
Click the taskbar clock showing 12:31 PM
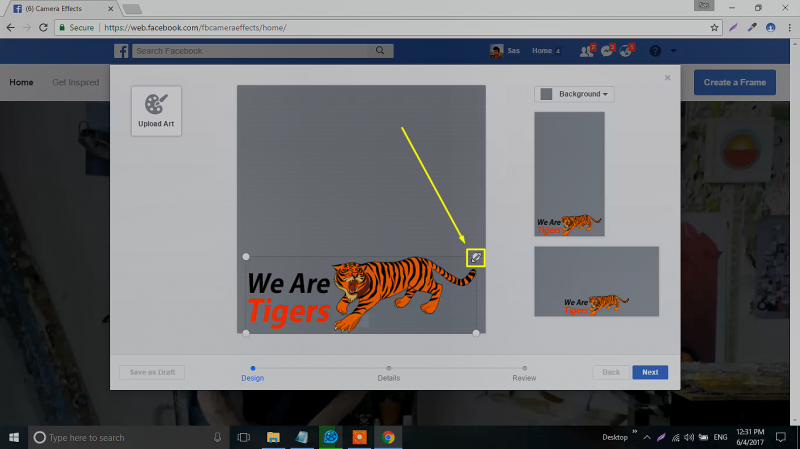(x=750, y=437)
